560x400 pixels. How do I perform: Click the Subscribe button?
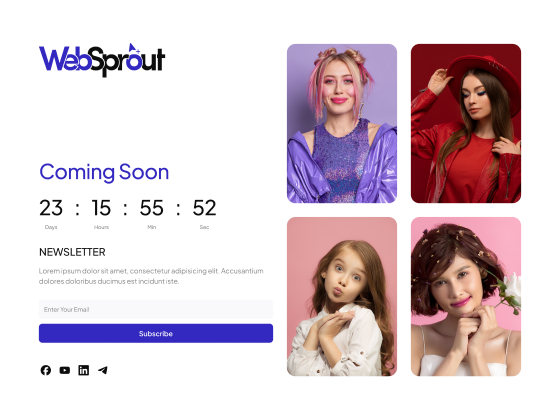156,334
